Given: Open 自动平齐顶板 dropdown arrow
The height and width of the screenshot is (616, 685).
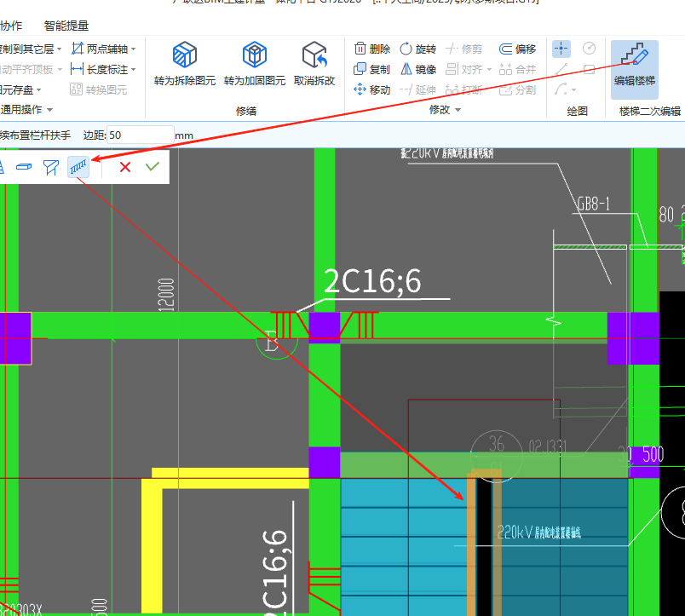Looking at the screenshot, I should coord(60,70).
